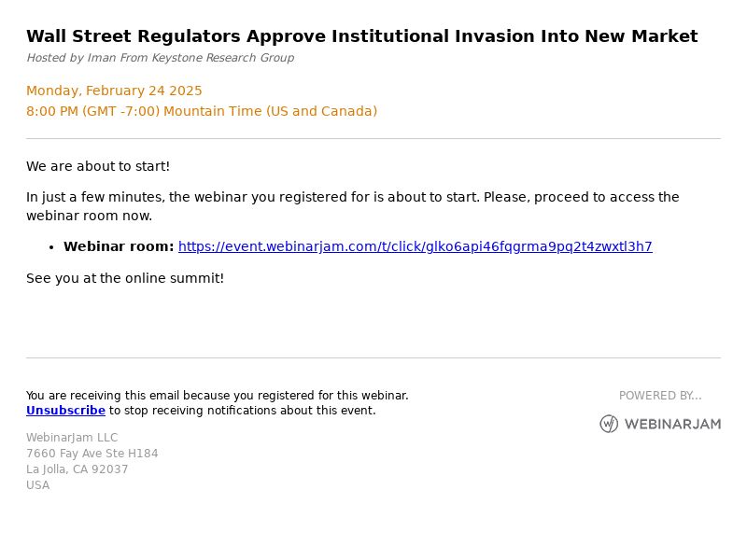This screenshot has height=560, width=747.
Task: Click the POWERED BY... label
Action: (660, 396)
